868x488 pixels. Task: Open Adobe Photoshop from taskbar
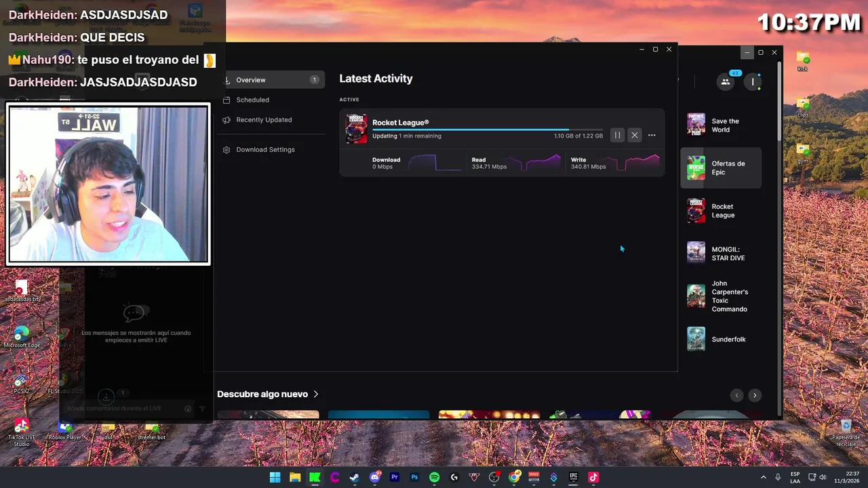414,477
